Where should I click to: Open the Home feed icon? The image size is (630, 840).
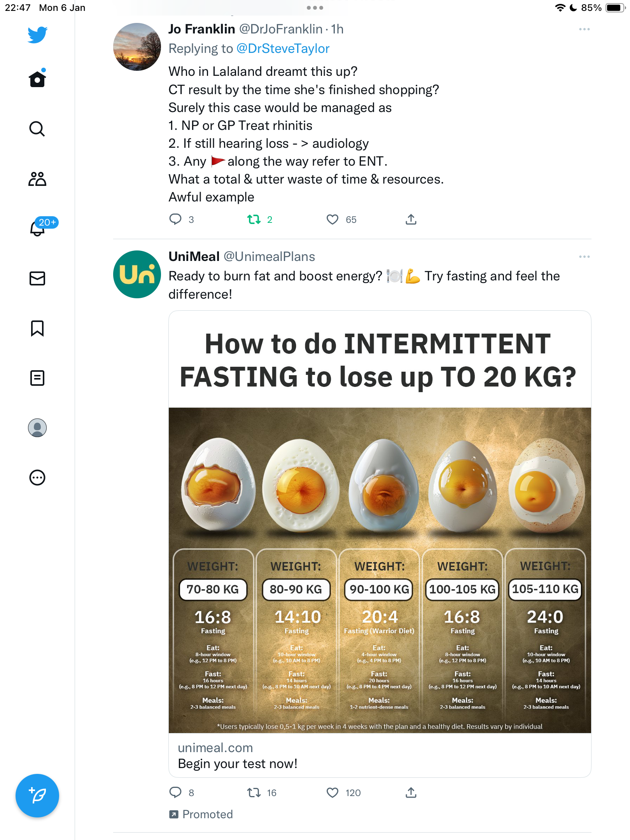[37, 79]
